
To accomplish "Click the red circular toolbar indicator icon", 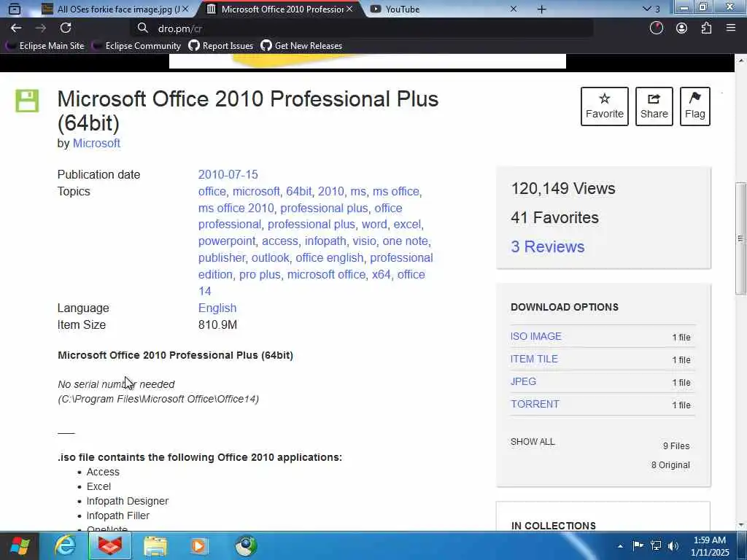I will [x=657, y=28].
